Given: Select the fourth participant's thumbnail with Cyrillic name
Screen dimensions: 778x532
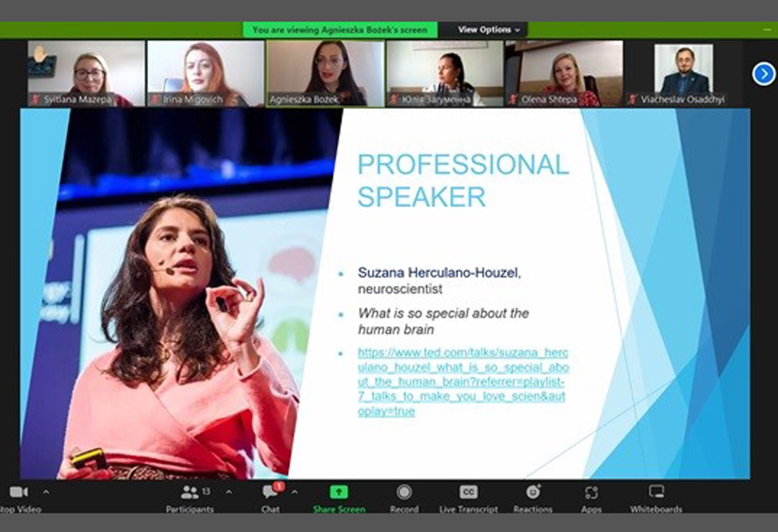Looking at the screenshot, I should pos(445,73).
